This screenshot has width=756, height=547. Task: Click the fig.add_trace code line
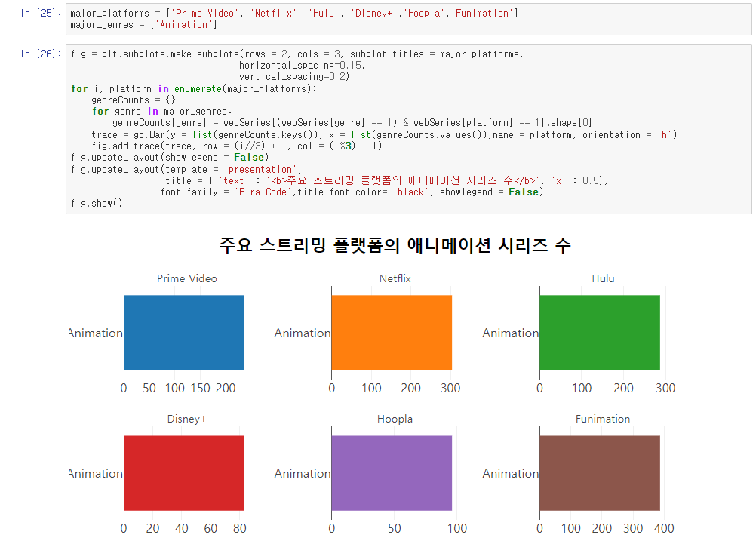pos(237,146)
